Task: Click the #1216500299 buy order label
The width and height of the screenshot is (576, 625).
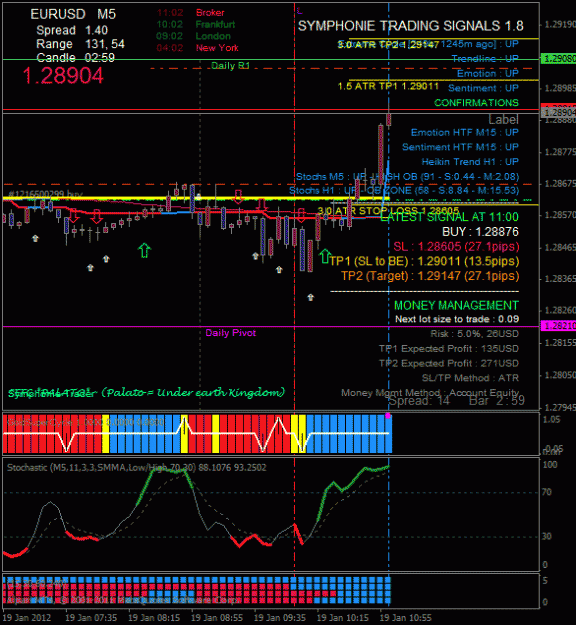Action: point(45,194)
